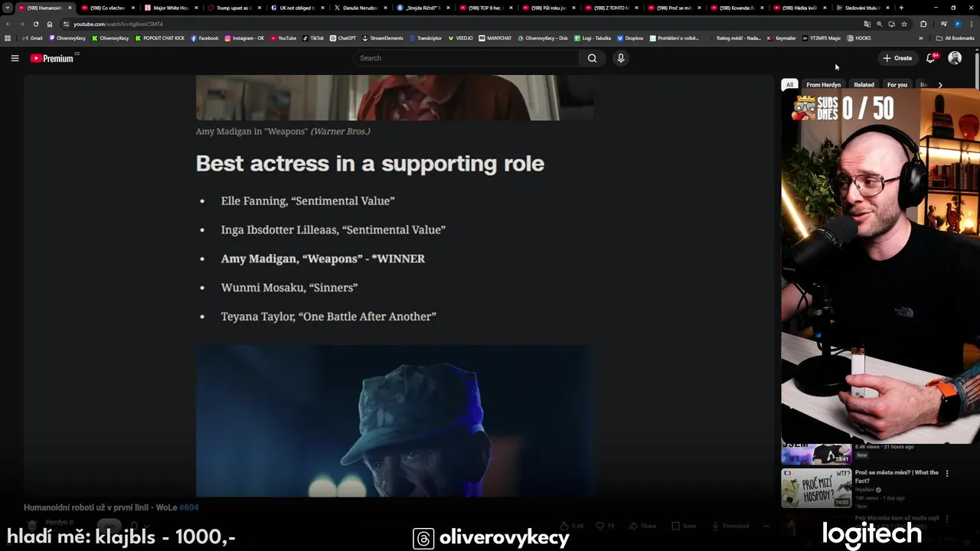Image resolution: width=980 pixels, height=551 pixels.
Task: Open Instagram - OK bookmark
Action: click(244, 37)
